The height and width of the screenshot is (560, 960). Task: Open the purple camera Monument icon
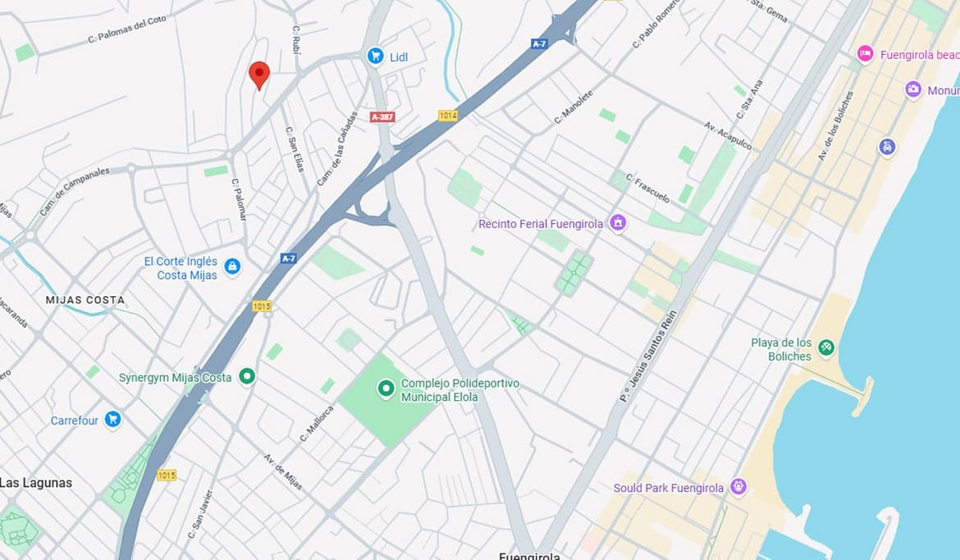click(913, 89)
